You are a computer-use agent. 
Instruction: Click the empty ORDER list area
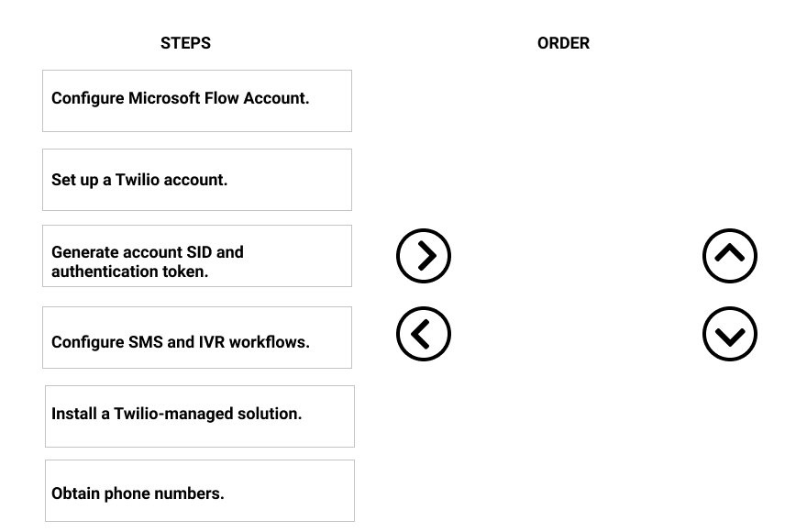tap(576, 294)
